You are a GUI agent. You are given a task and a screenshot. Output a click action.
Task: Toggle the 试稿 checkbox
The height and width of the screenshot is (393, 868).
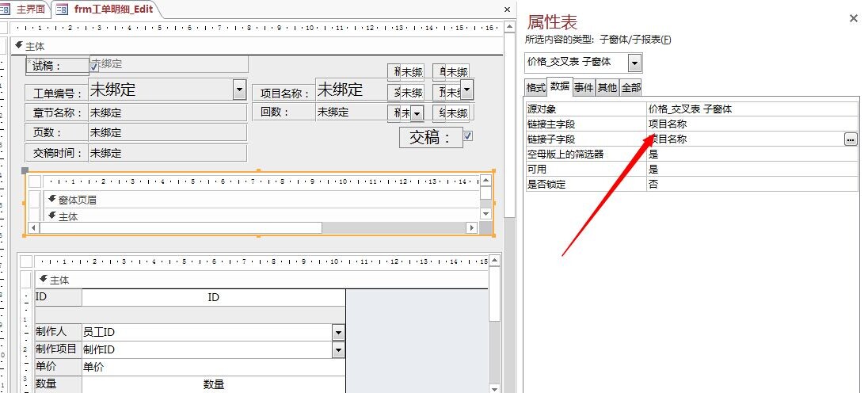[x=94, y=67]
